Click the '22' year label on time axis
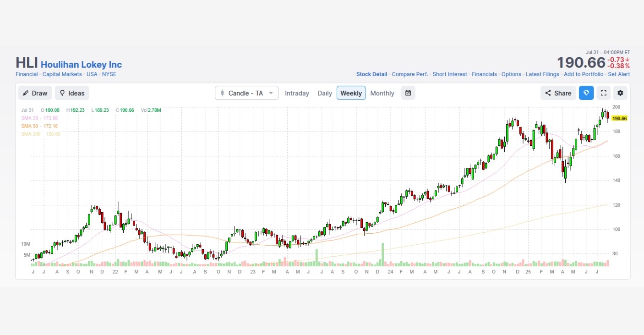This screenshot has width=644, height=335. [115, 272]
